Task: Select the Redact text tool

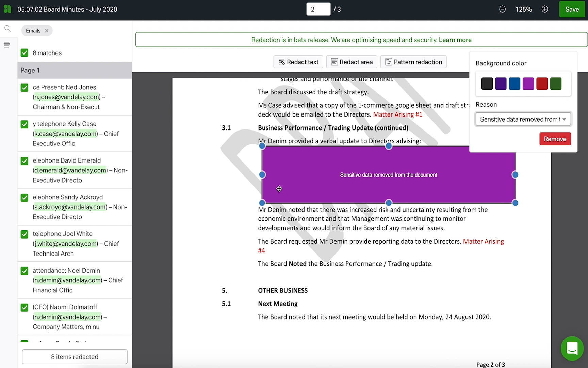Action: click(298, 62)
